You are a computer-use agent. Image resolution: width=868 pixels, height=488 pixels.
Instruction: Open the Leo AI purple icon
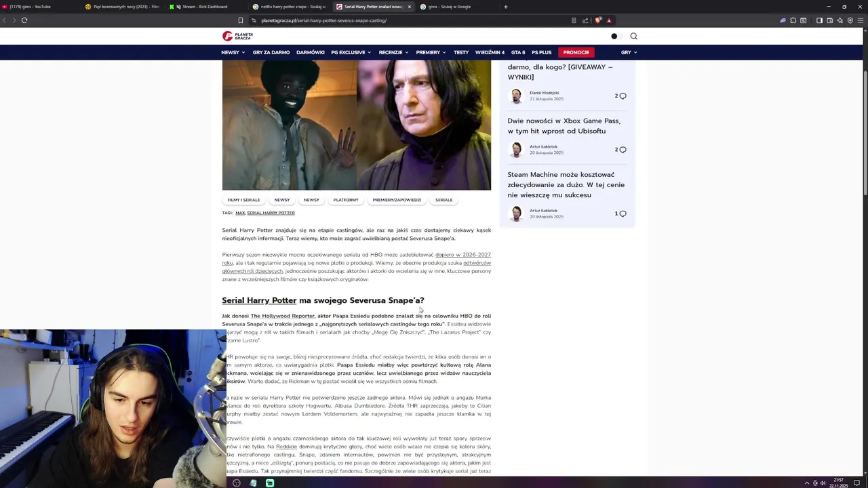(783, 20)
